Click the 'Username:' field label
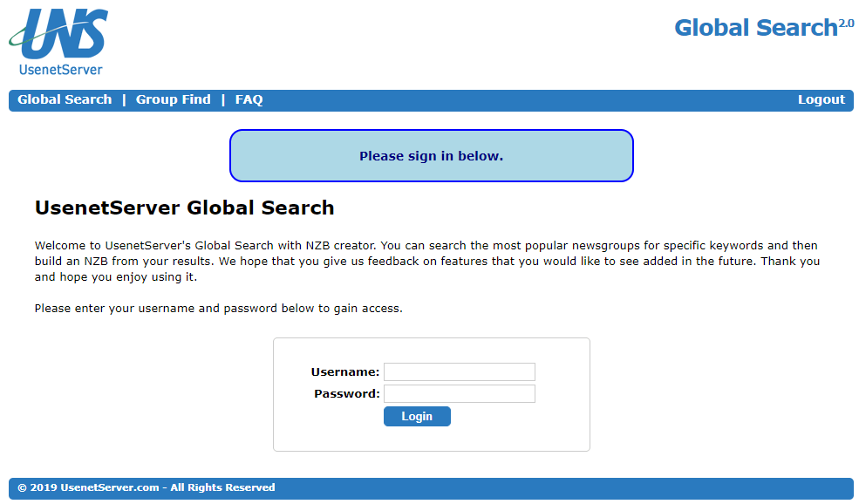859x504 pixels. [x=345, y=371]
